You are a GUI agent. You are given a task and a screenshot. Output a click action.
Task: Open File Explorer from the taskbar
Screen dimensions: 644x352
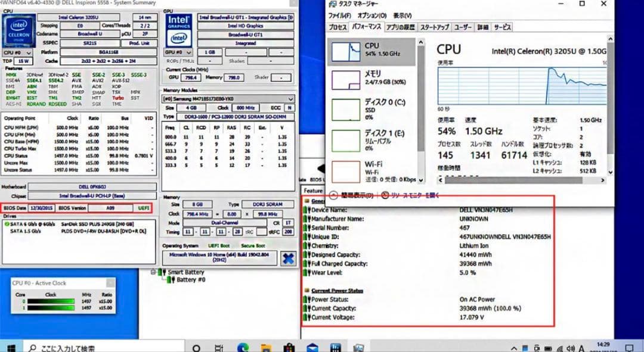[266, 348]
